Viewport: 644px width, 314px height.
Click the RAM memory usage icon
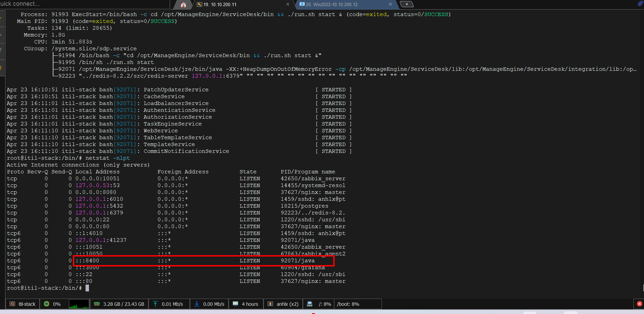97,304
